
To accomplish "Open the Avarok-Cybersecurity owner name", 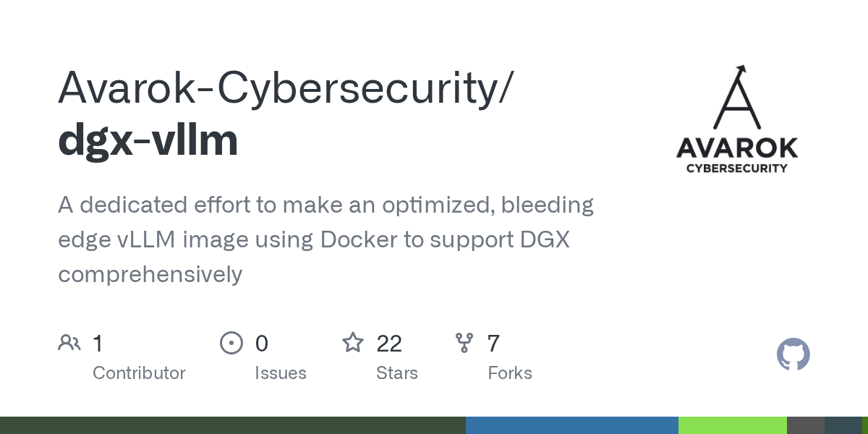I will [x=285, y=88].
